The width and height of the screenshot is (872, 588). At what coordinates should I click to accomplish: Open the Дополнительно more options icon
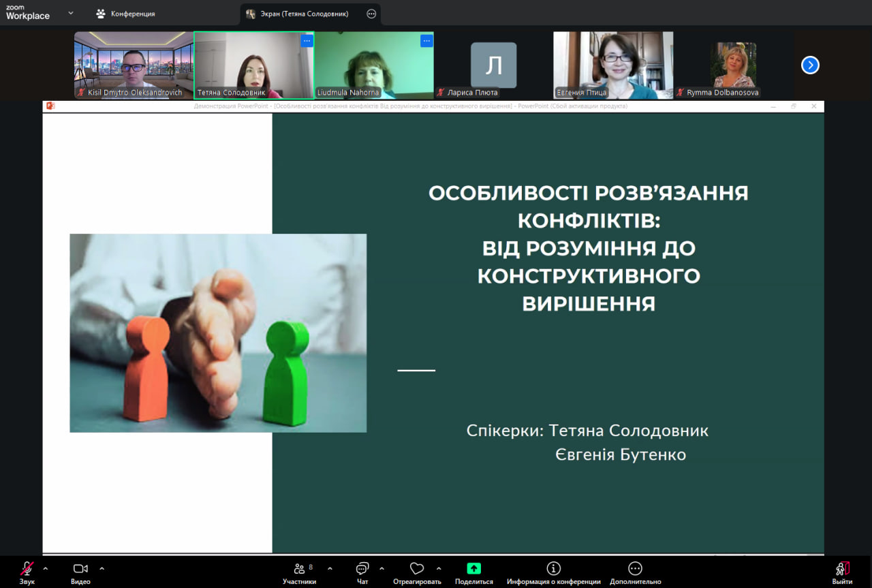[x=635, y=569]
